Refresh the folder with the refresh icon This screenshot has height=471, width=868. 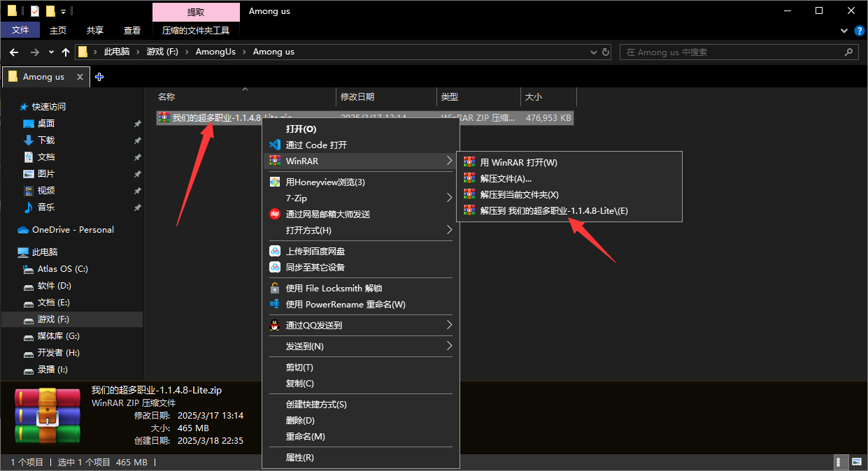click(606, 52)
